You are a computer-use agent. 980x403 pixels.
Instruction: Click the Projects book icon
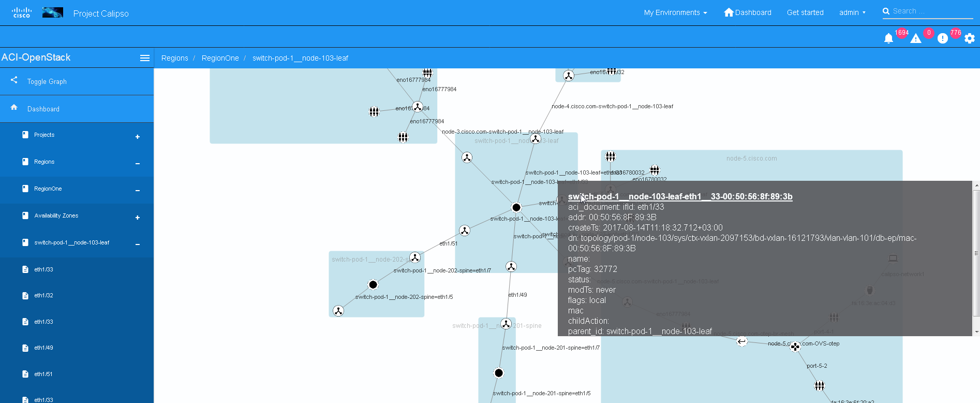(x=25, y=135)
